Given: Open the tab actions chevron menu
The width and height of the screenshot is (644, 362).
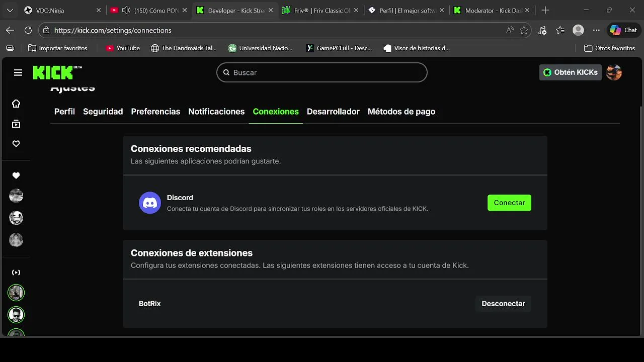Looking at the screenshot, I should [x=10, y=10].
